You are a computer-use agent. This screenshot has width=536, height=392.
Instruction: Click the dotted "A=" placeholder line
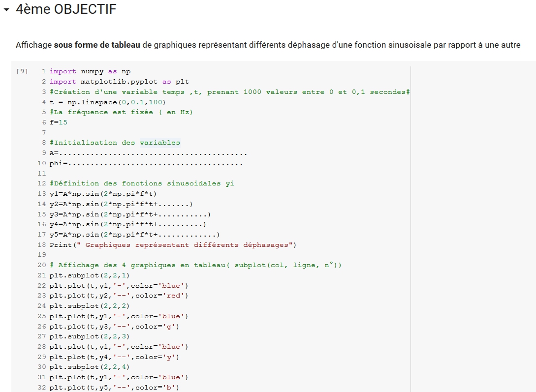(x=148, y=153)
